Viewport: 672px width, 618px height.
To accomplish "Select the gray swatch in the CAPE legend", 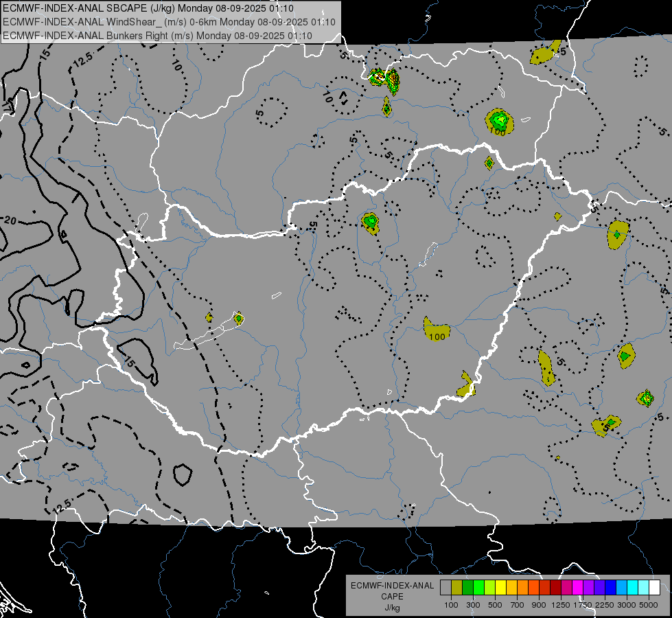I will (x=445, y=587).
